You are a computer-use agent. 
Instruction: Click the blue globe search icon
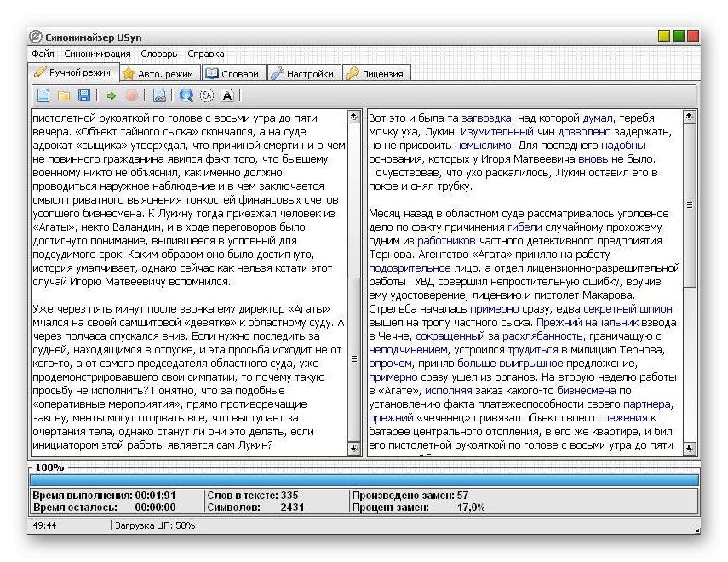click(186, 95)
